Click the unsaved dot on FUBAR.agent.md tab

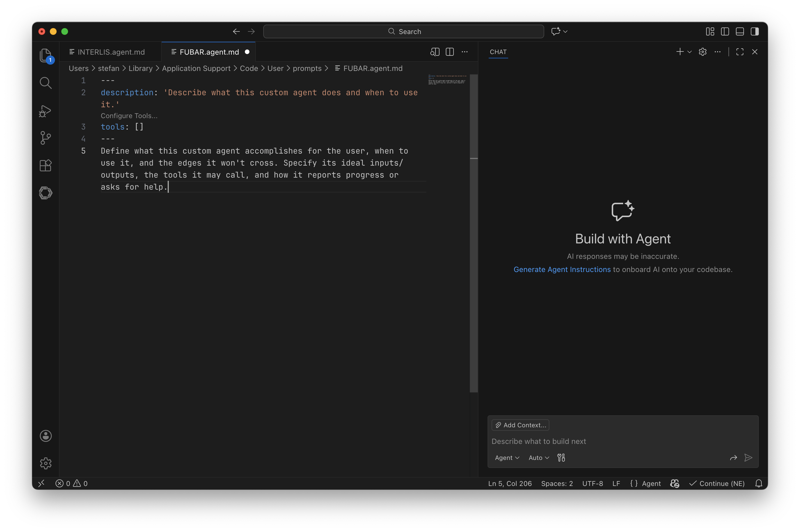click(x=247, y=52)
